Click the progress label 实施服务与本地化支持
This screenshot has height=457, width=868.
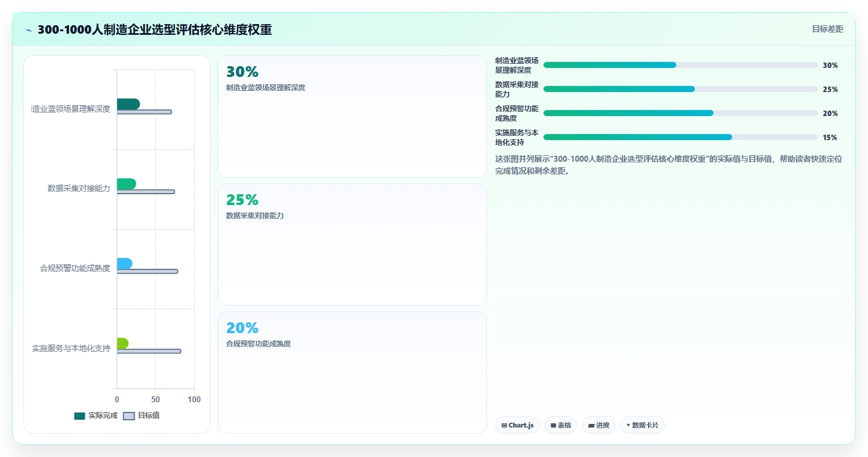[517, 137]
